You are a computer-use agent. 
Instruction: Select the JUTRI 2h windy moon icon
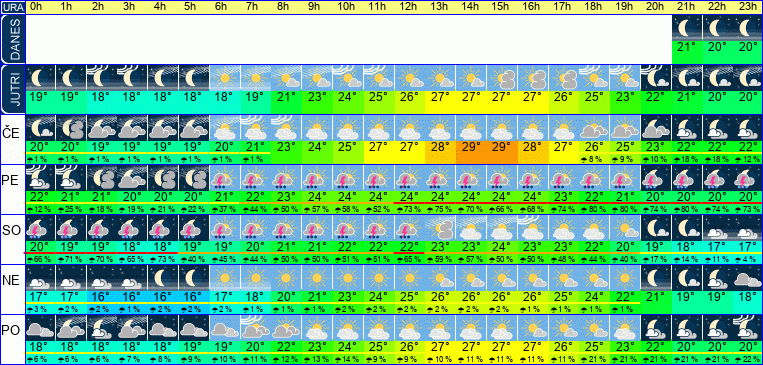pyautogui.click(x=101, y=78)
